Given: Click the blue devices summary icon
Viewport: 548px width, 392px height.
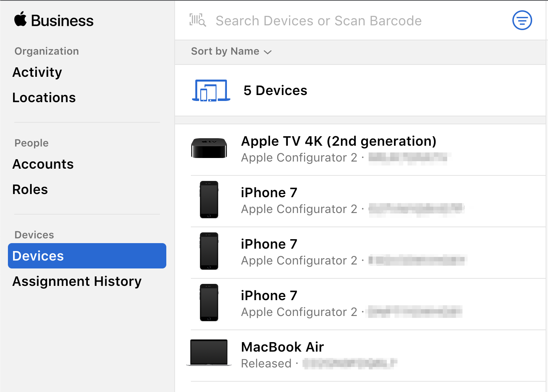Looking at the screenshot, I should tap(211, 90).
